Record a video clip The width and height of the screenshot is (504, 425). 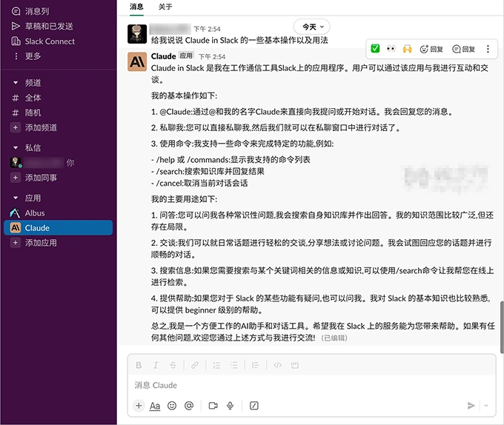213,406
